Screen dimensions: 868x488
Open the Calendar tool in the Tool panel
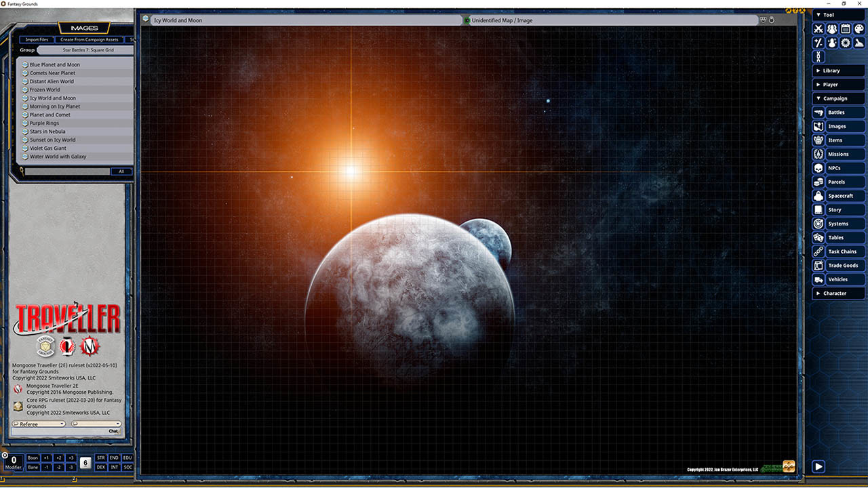(846, 28)
